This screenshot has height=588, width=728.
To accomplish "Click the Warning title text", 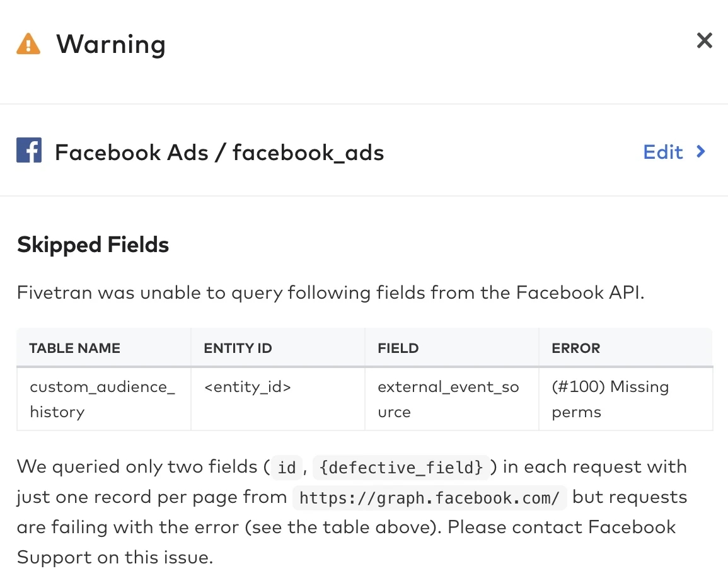I will [x=111, y=44].
